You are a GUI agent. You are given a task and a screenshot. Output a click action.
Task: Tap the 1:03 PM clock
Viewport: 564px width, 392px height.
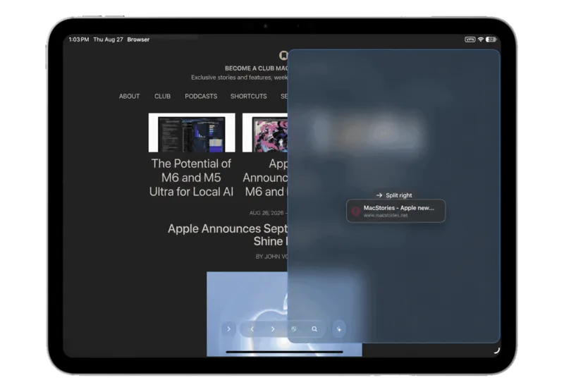point(79,39)
